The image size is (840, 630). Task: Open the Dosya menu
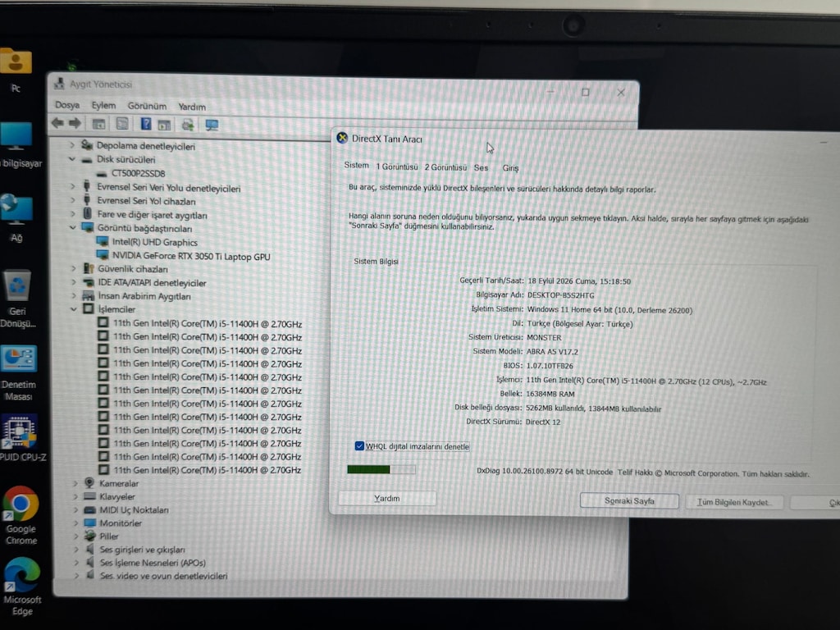[67, 105]
